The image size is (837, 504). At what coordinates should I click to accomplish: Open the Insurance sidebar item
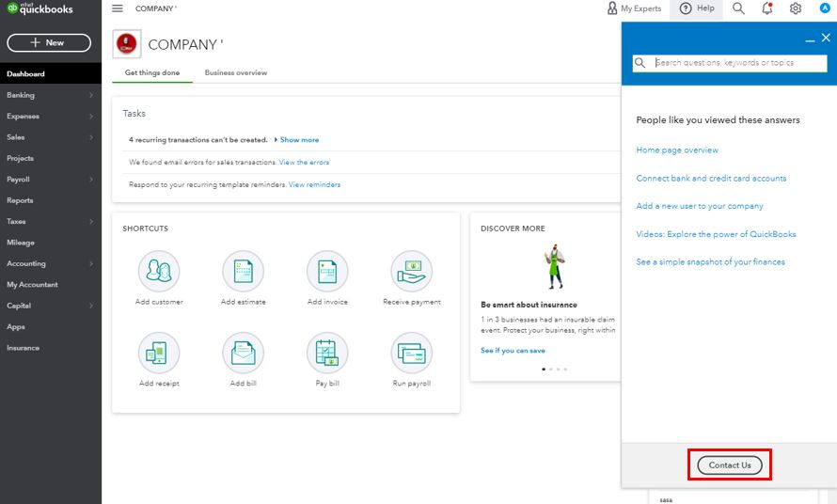[51, 348]
